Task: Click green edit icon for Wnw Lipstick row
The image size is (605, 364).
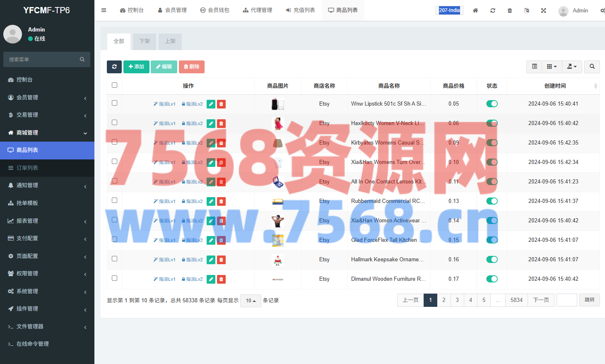Action: [x=211, y=104]
